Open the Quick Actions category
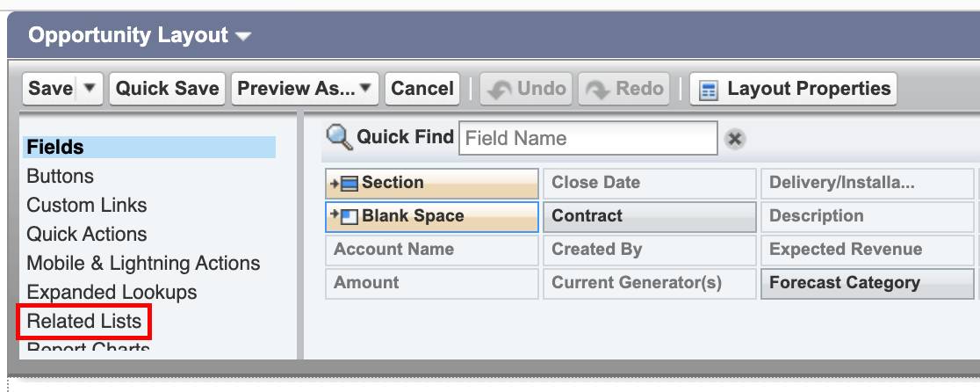 click(x=86, y=235)
